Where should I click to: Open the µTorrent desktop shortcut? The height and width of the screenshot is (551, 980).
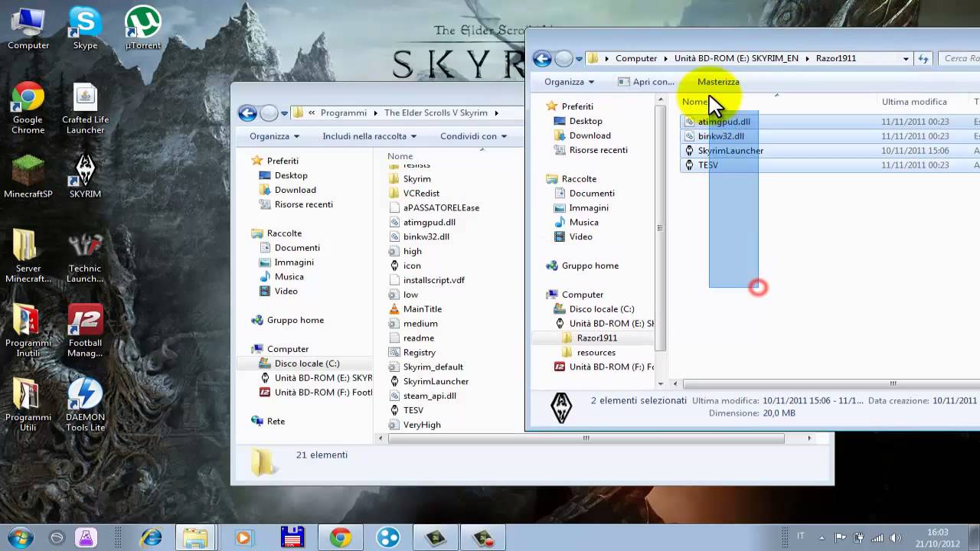pos(143,28)
